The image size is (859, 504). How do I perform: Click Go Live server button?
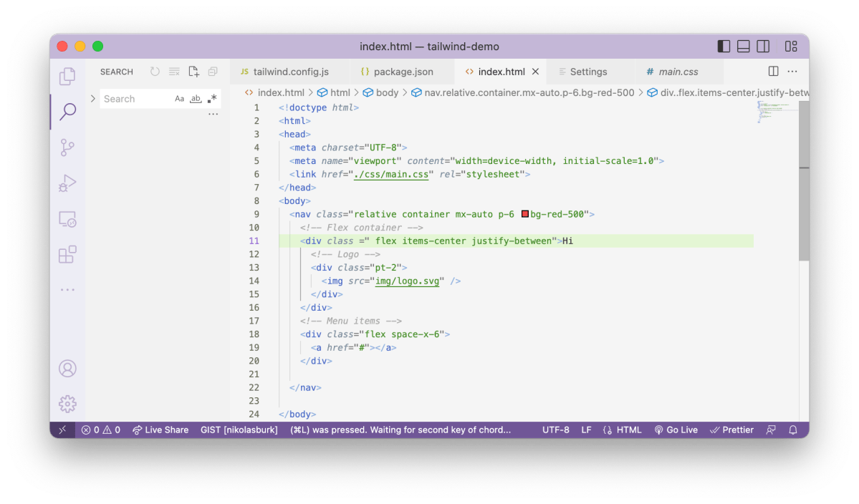pos(676,430)
